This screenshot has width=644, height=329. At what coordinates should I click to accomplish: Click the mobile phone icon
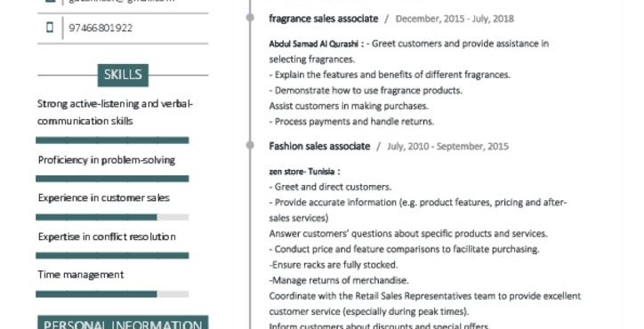point(50,28)
